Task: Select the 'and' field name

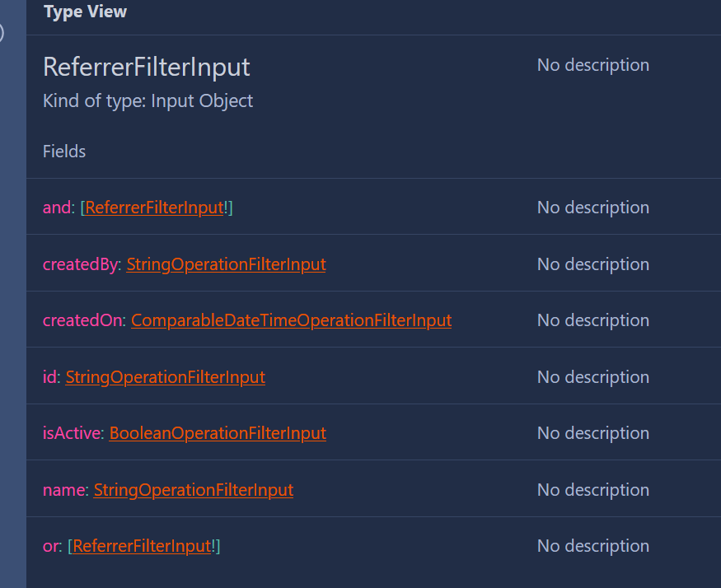Action: point(55,208)
